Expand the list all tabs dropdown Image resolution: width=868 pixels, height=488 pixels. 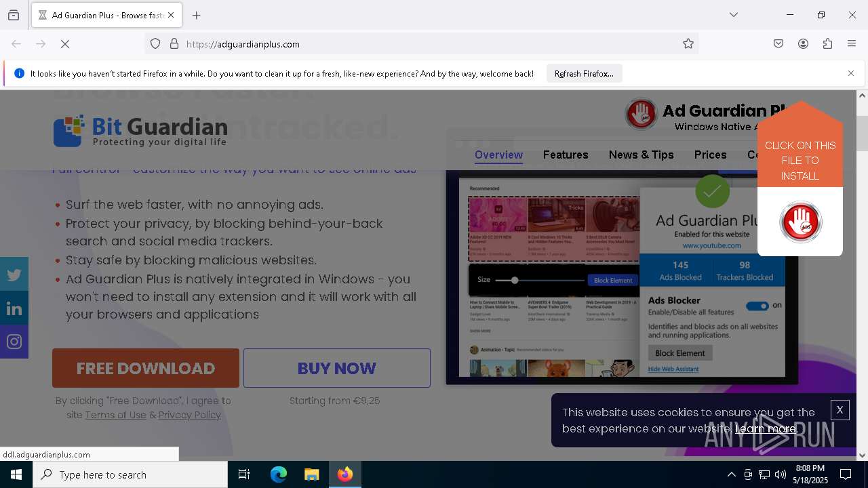[x=734, y=15]
